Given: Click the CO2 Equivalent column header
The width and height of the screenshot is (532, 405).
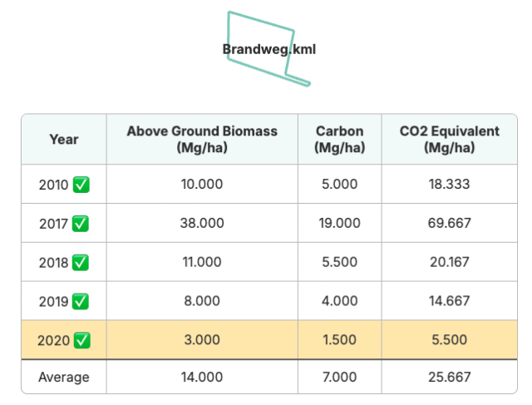Looking at the screenshot, I should 450,139.
